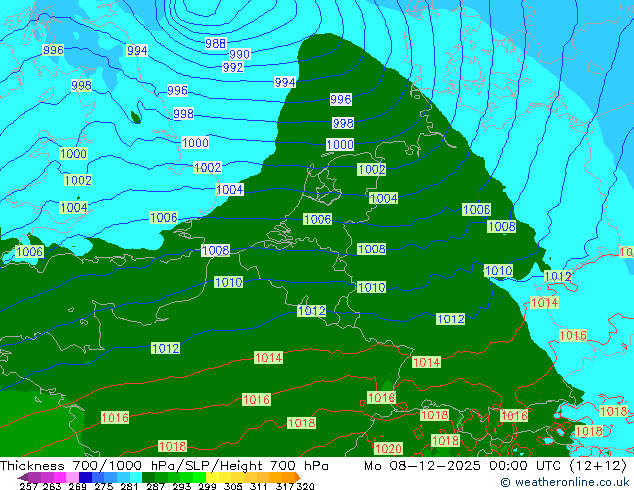The width and height of the screenshot is (634, 490).
Task: Click the 263 legend value
Action: [52, 486]
